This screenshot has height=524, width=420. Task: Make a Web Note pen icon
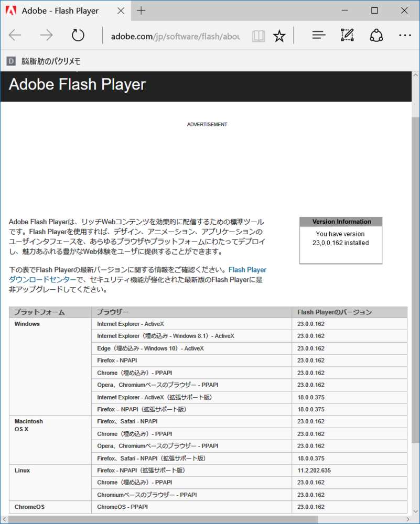348,35
